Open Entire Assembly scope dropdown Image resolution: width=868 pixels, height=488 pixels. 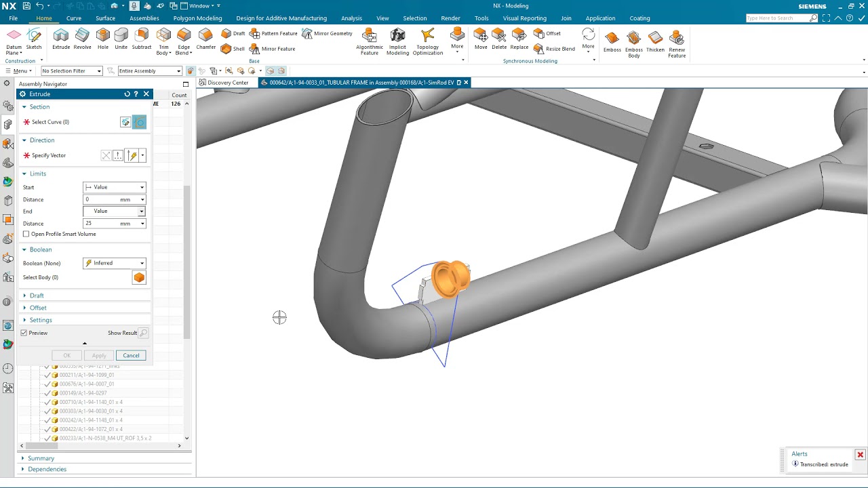[x=150, y=70]
